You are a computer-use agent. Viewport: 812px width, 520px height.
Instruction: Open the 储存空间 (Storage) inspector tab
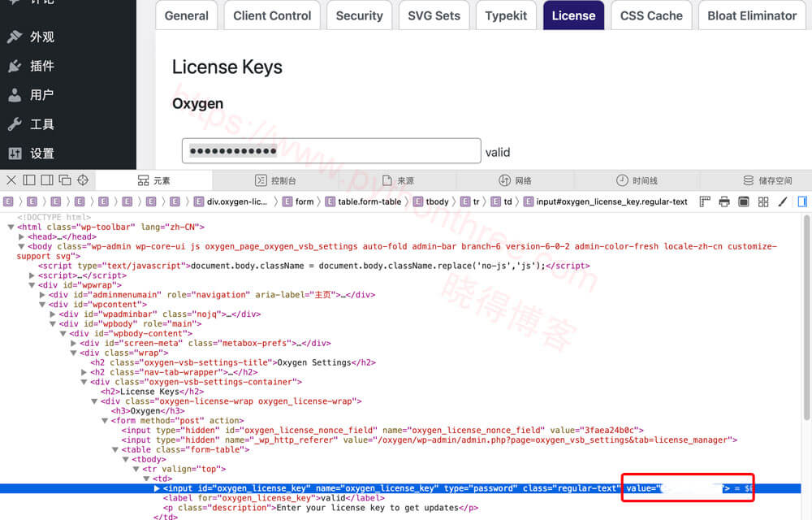(767, 180)
